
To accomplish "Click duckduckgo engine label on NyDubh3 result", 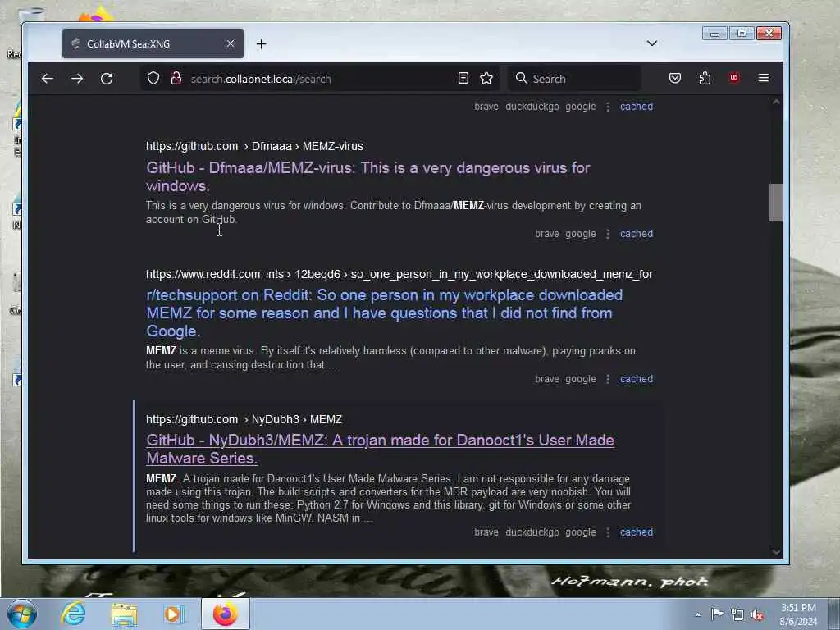I will pos(532,532).
